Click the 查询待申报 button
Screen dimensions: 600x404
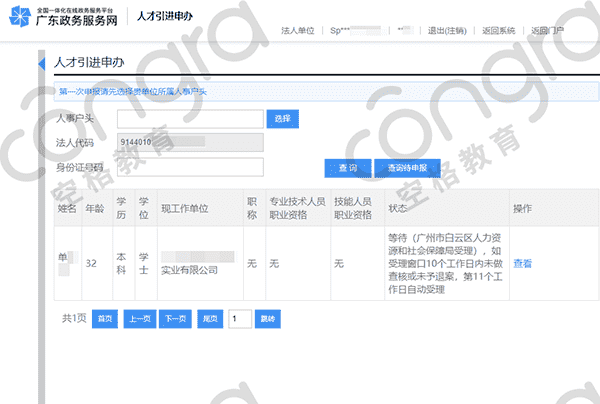pos(407,168)
